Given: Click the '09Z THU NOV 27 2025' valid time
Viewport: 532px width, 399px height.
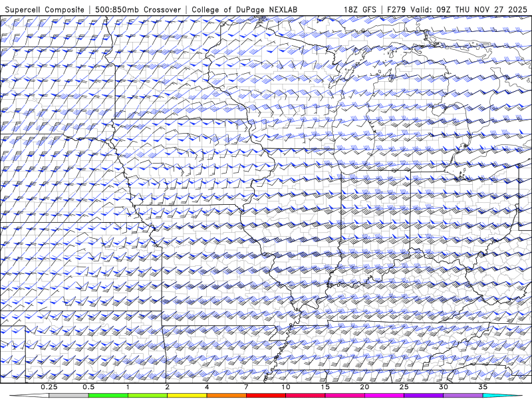Looking at the screenshot, I should 481,9.
